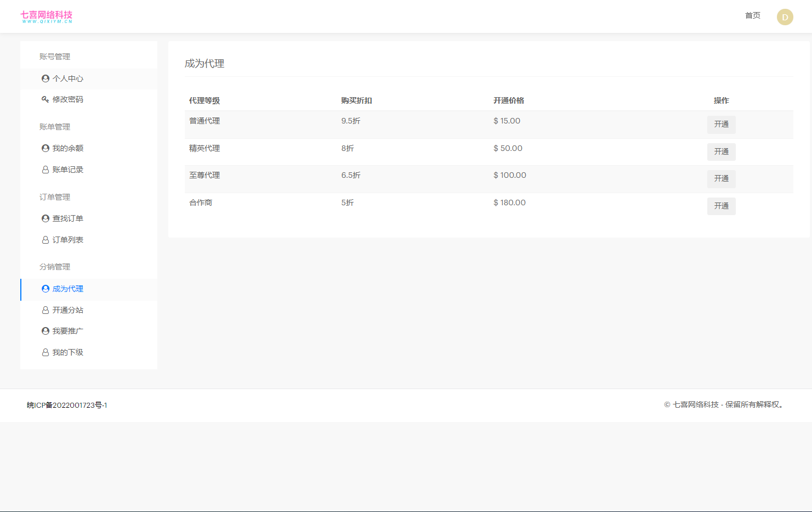Click the icon next to 开通分站

coord(46,310)
